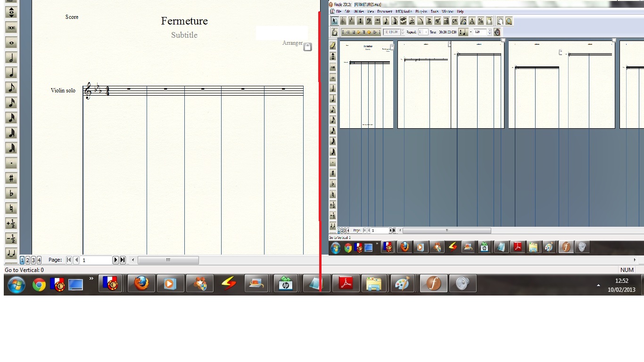Viewport: 644px width, 362px height.
Task: Open the Plug-ins menu
Action: coord(421,11)
